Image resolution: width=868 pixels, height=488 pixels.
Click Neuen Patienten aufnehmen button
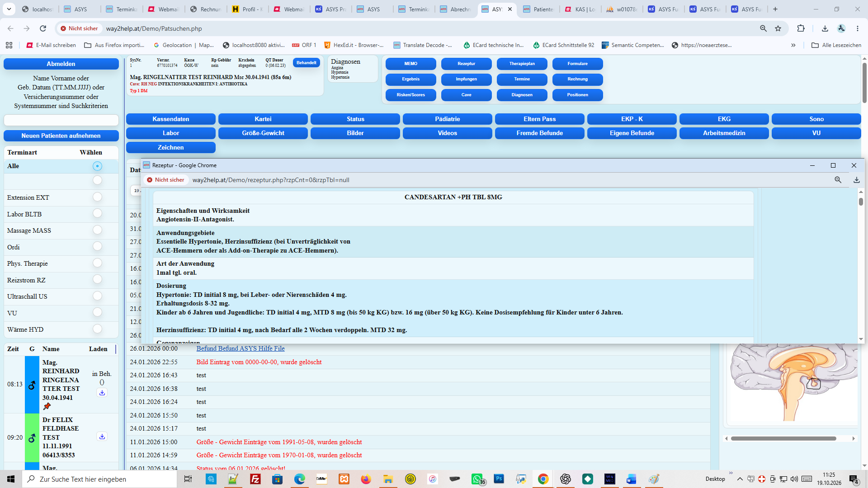[x=61, y=136]
